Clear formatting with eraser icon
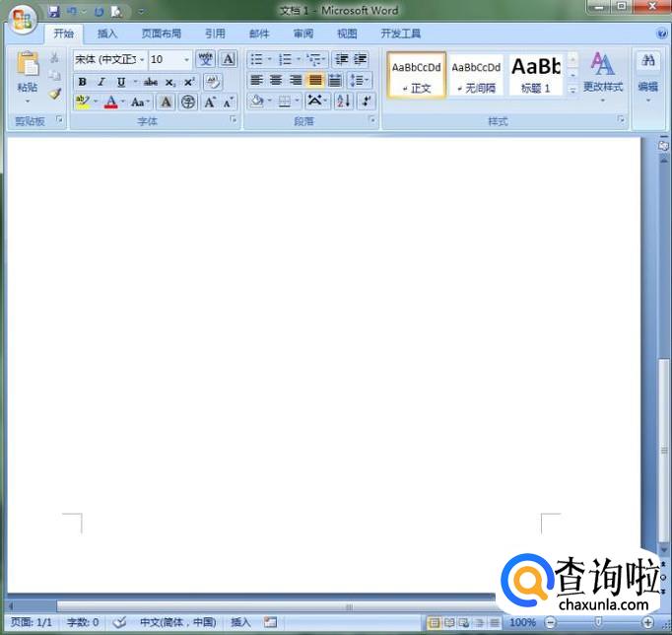 (x=213, y=82)
